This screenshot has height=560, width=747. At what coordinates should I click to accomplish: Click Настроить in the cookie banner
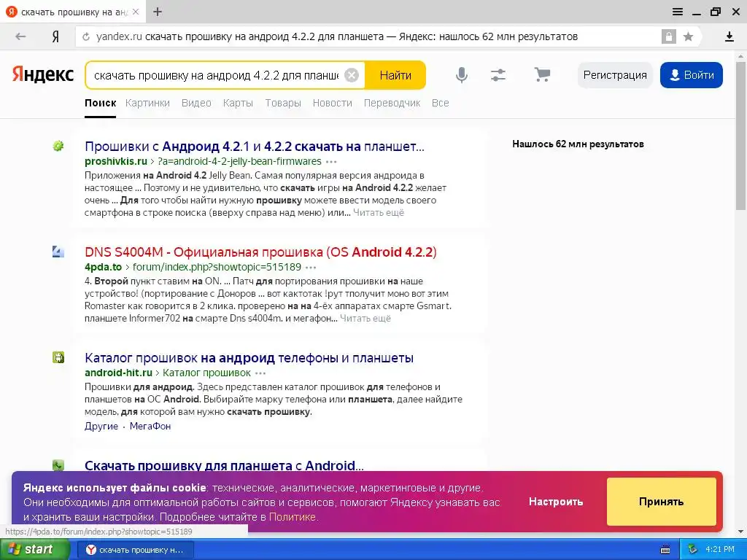coord(556,502)
